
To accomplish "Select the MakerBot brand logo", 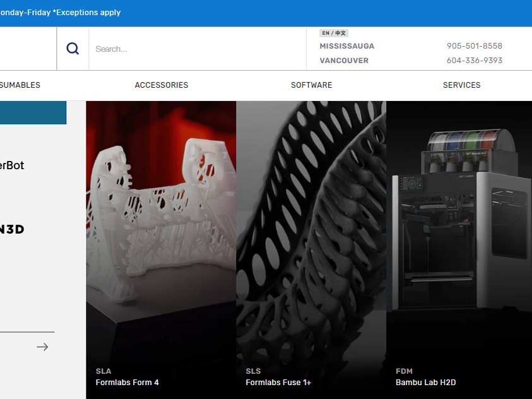I will (x=12, y=165).
